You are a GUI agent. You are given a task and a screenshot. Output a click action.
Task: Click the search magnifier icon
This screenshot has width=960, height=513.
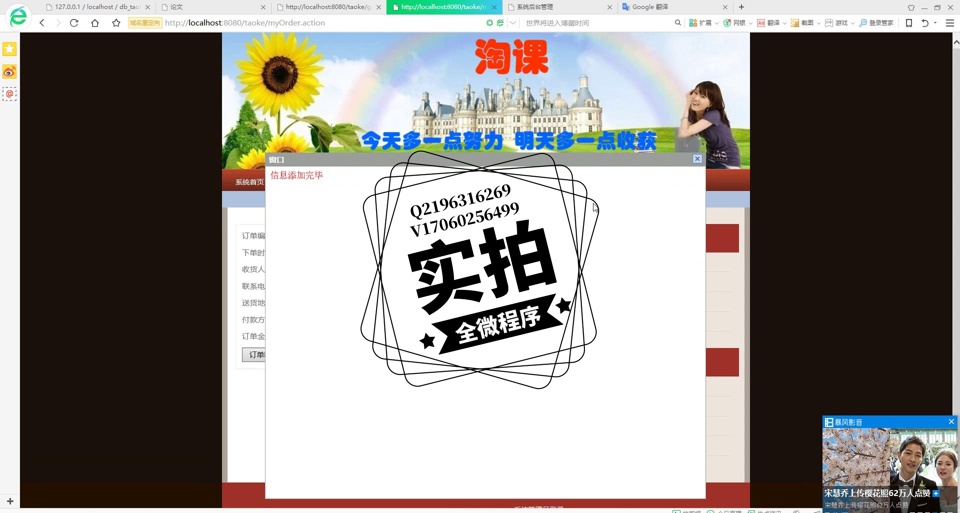[x=678, y=23]
